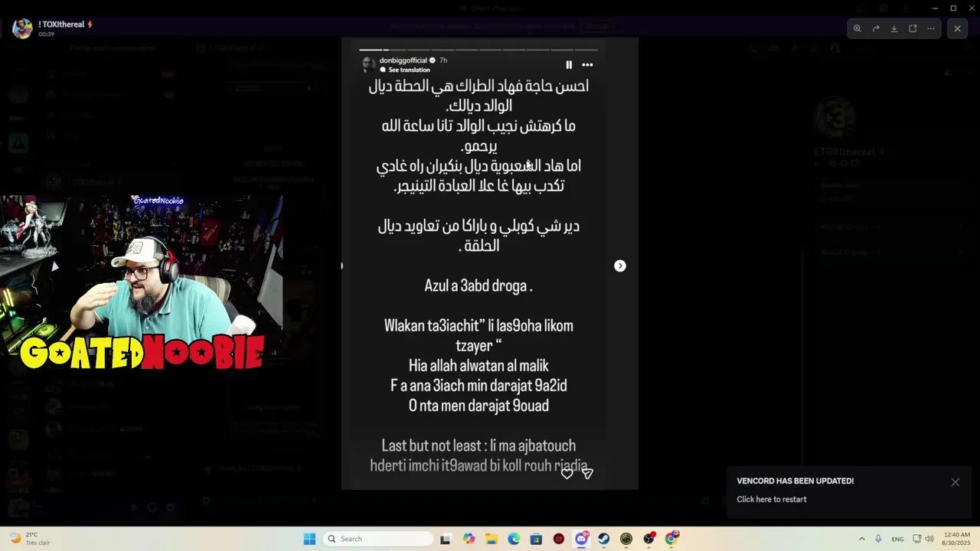The image size is (980, 551).
Task: Open File Explorer from the taskbar
Action: (491, 539)
